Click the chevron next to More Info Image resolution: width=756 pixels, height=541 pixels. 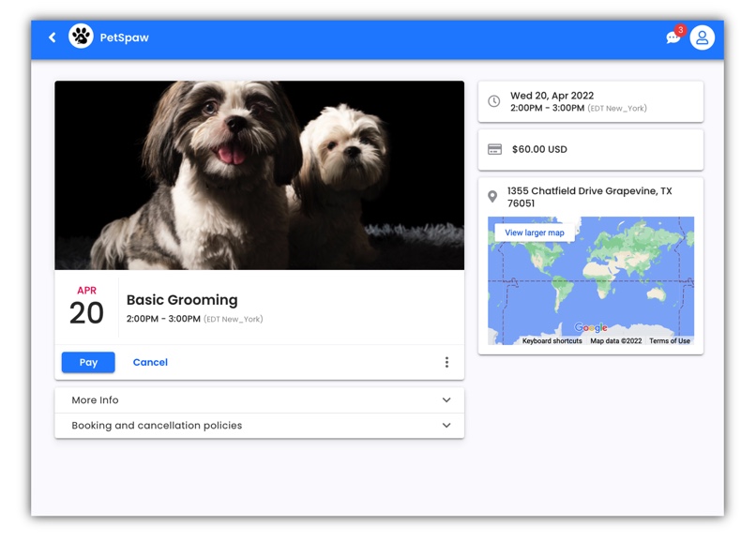pos(446,399)
